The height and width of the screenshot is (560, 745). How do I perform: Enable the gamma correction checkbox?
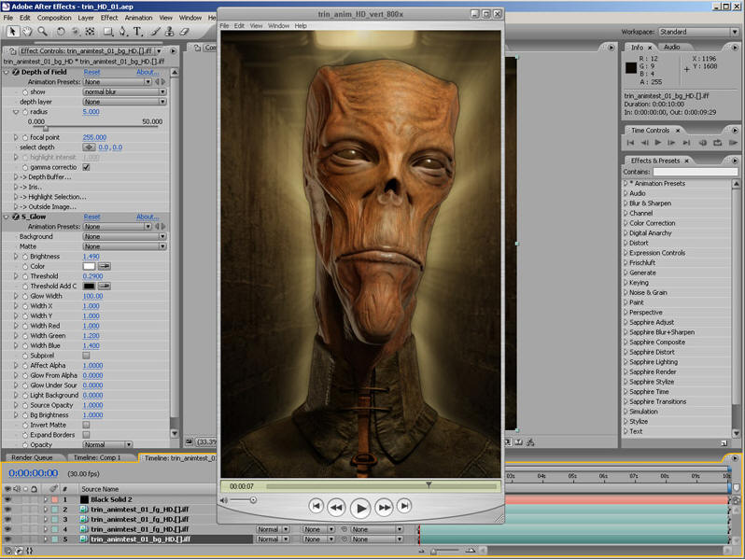coord(86,167)
